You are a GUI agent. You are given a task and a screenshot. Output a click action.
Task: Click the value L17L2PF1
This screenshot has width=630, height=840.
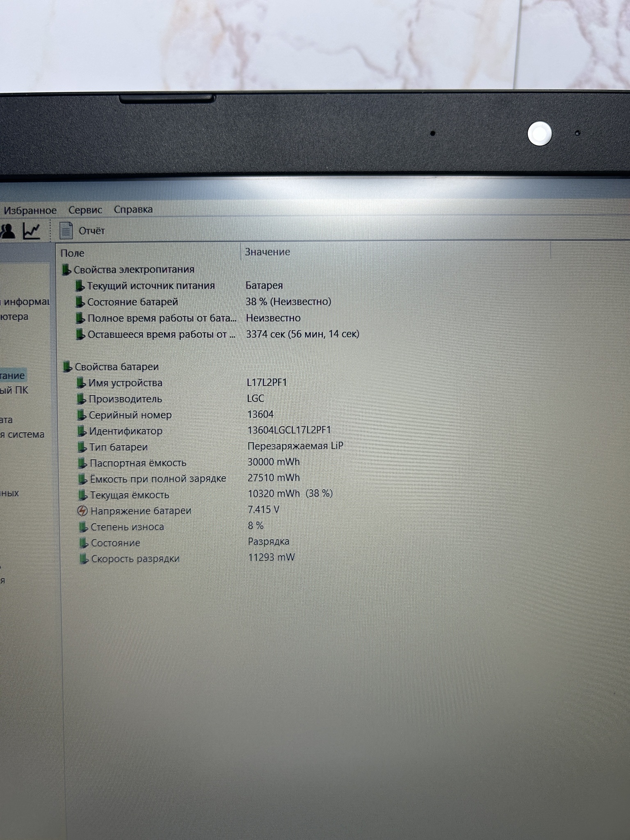click(267, 382)
